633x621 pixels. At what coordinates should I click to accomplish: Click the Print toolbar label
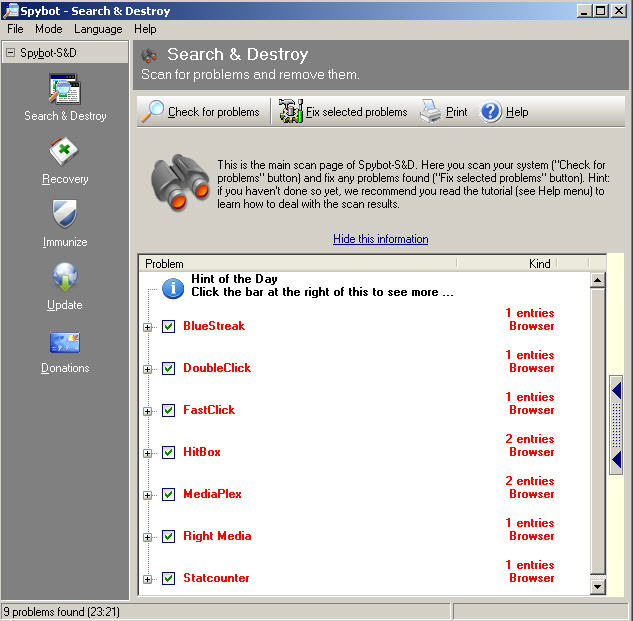coord(456,112)
